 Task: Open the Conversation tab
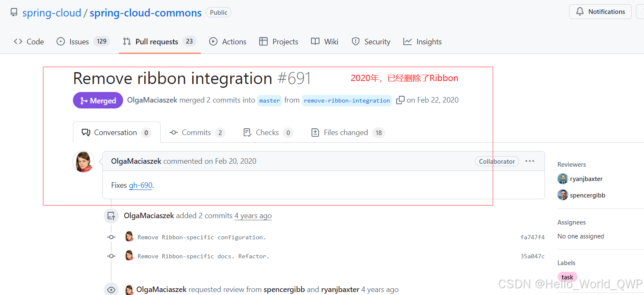pyautogui.click(x=117, y=133)
